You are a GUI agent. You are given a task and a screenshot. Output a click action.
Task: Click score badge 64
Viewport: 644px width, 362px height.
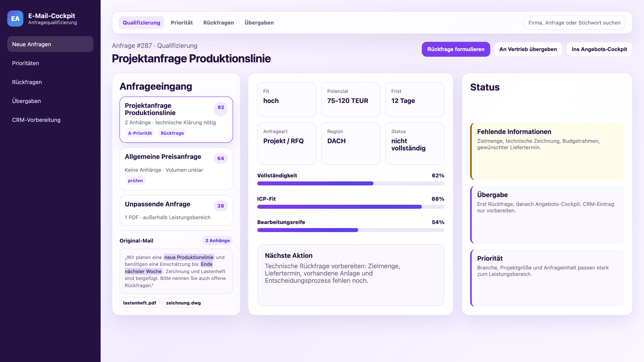point(221,158)
